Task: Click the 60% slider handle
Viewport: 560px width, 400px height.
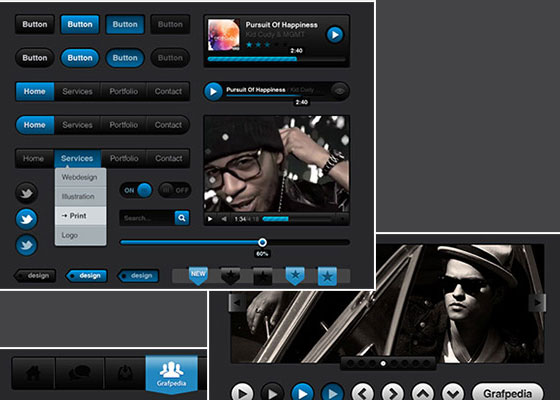Action: pos(262,242)
